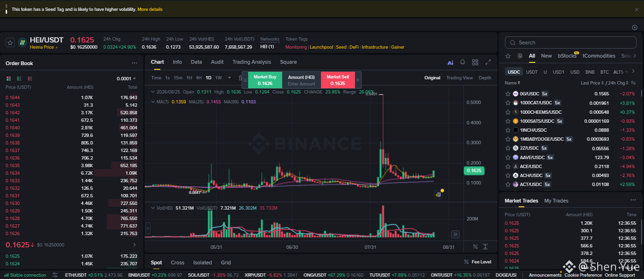The height and width of the screenshot is (279, 644).
Task: Click the bStocks category tab
Action: (x=567, y=56)
